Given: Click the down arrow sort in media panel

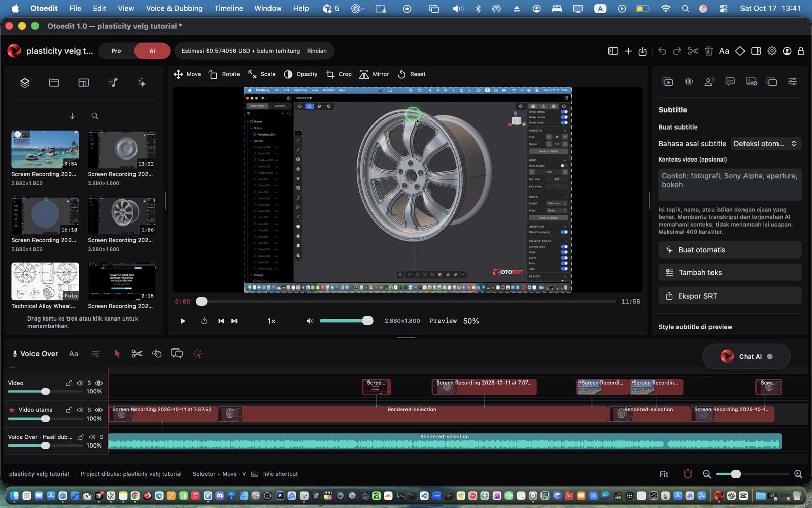Looking at the screenshot, I should point(72,116).
